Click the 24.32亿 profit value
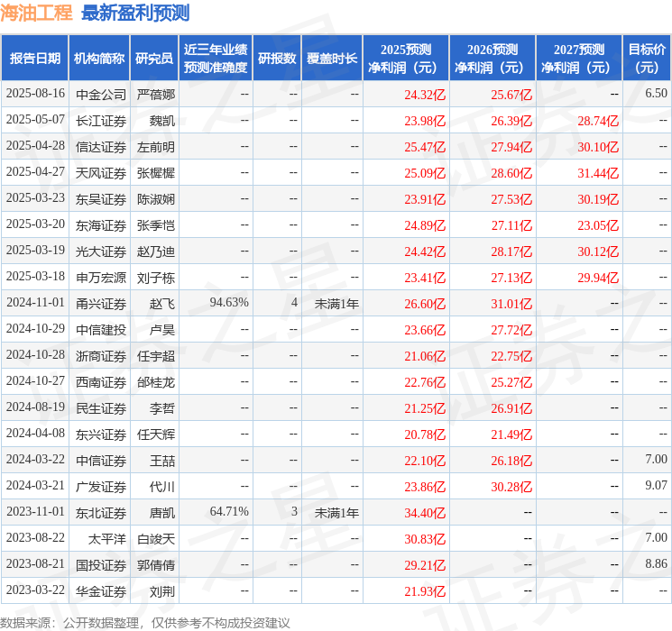This screenshot has width=672, height=631. (425, 95)
